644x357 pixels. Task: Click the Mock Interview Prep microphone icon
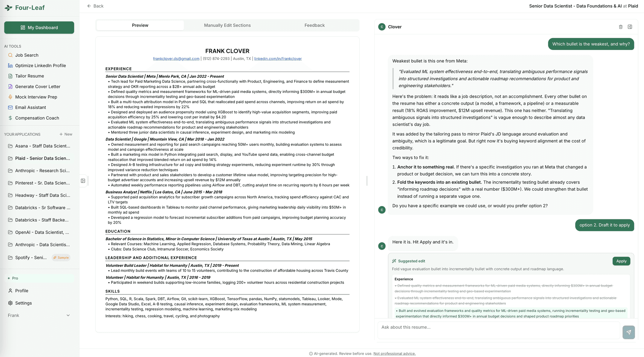10,97
